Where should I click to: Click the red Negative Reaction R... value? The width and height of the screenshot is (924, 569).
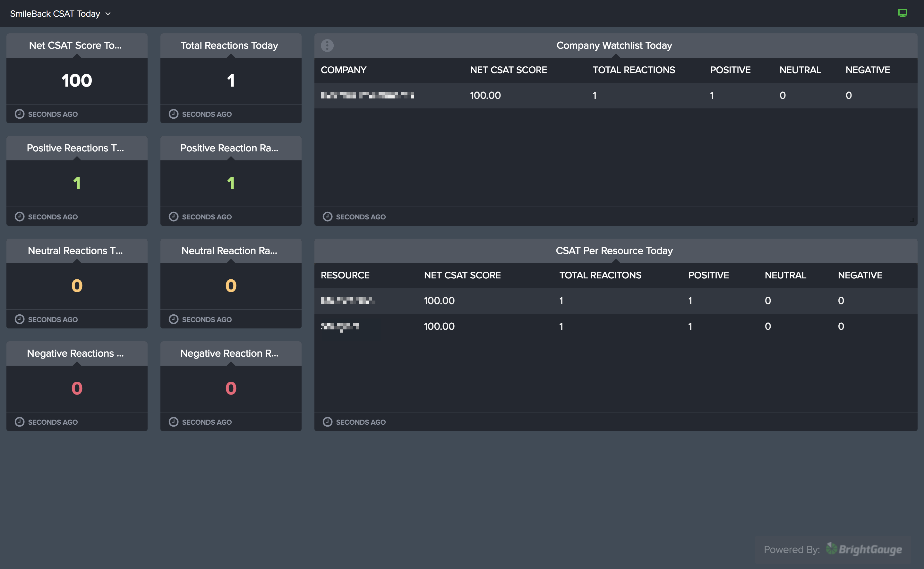click(231, 389)
